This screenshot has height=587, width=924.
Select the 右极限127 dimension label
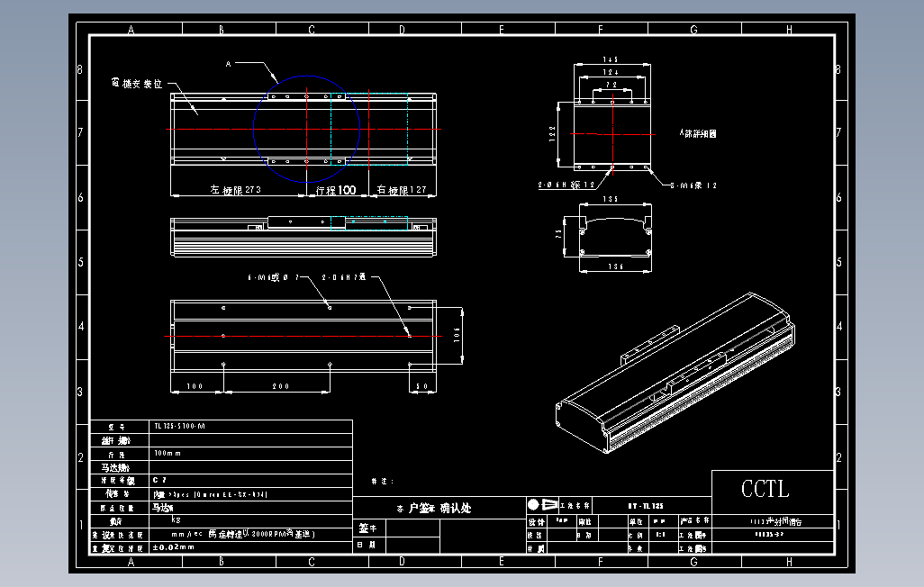pos(402,190)
